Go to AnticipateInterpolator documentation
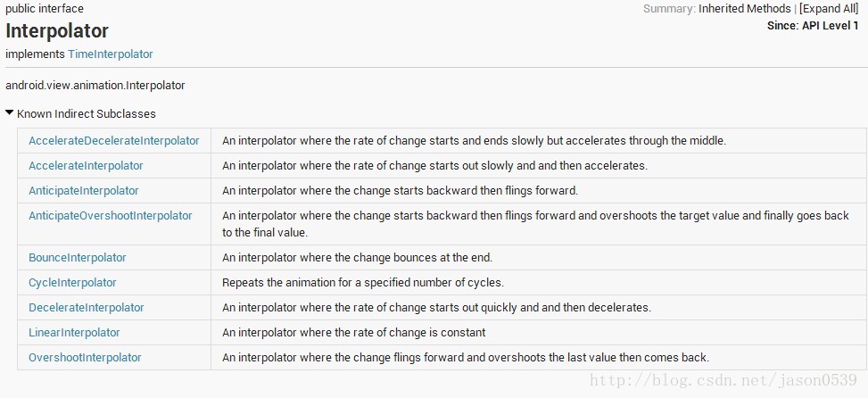This screenshot has height=398, width=868. pyautogui.click(x=84, y=191)
